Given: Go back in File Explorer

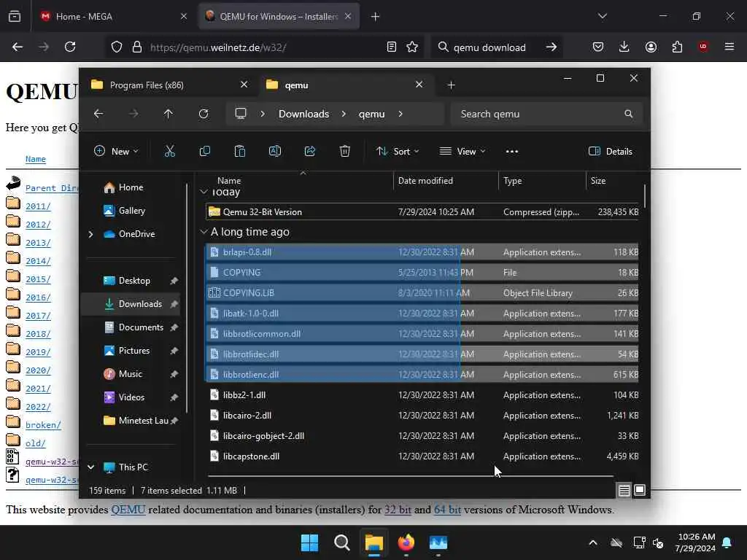Looking at the screenshot, I should (x=98, y=114).
